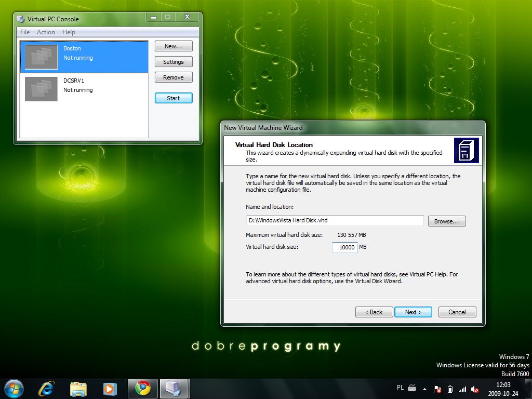Close the Virtual PC Console window
The width and height of the screenshot is (532, 399).
(187, 17)
